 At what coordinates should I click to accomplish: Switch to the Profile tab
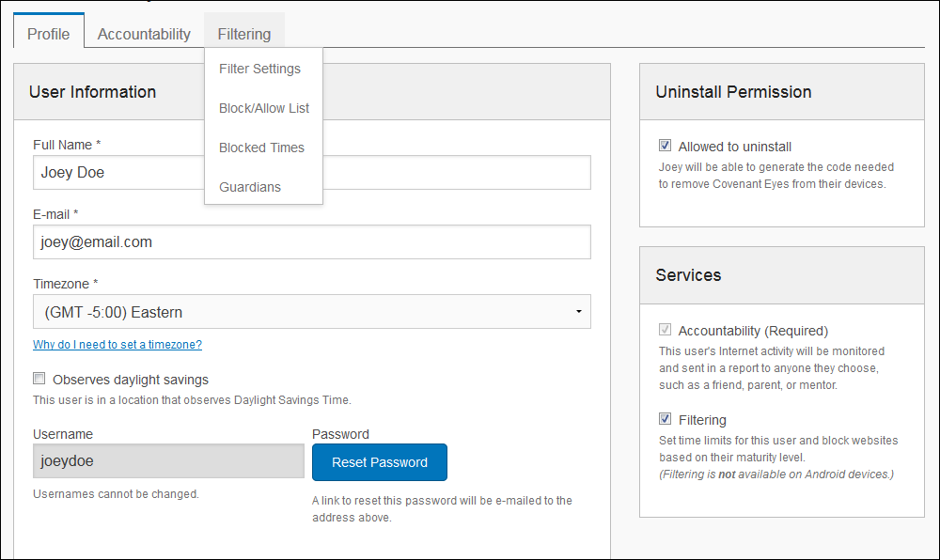pos(49,34)
